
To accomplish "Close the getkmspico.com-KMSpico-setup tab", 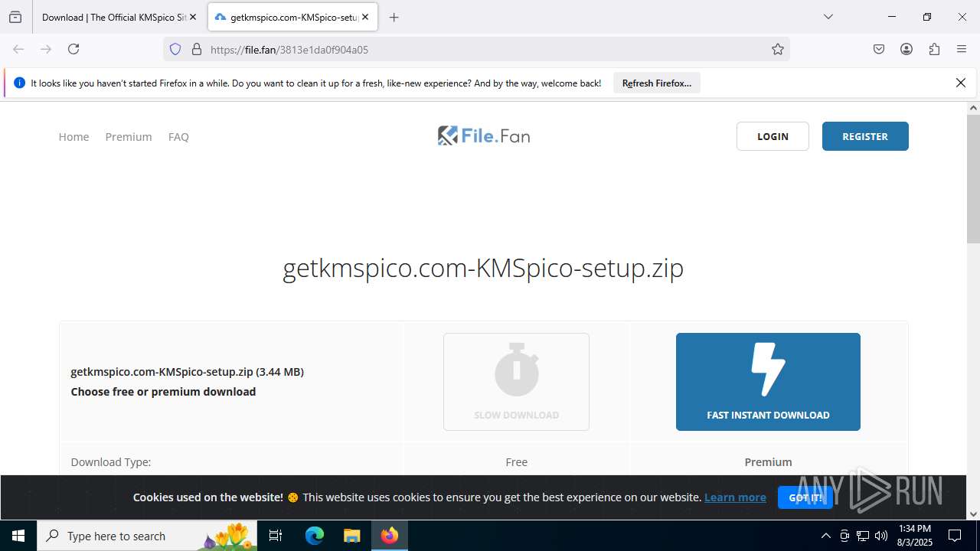I will pyautogui.click(x=365, y=17).
